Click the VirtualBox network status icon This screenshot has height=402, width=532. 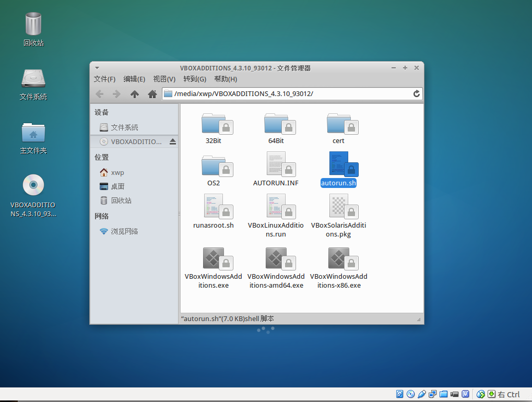[x=432, y=394]
